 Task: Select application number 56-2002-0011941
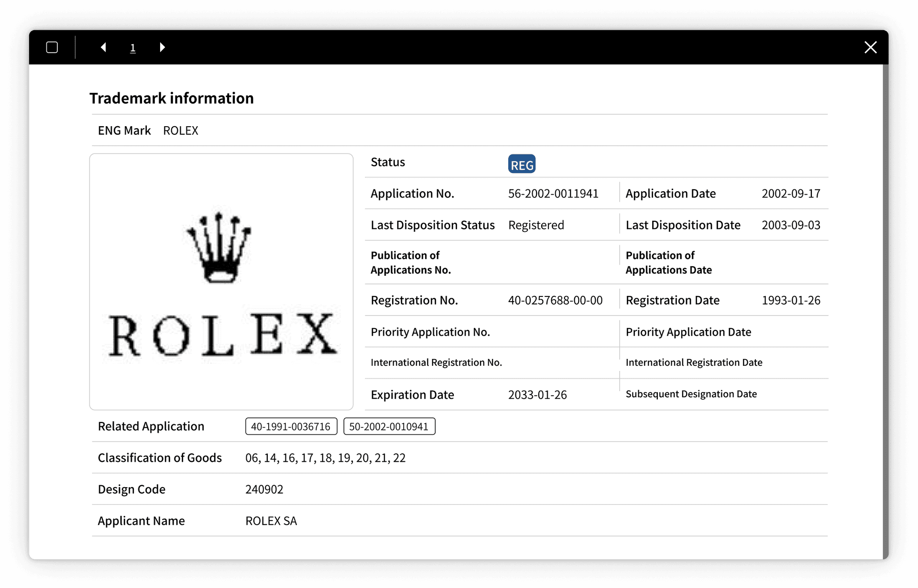pyautogui.click(x=553, y=194)
